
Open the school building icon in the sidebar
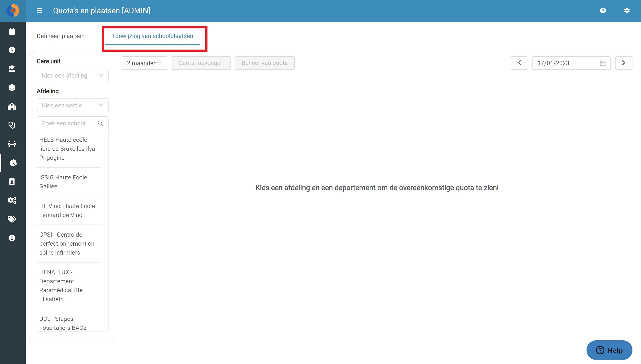coord(12,107)
